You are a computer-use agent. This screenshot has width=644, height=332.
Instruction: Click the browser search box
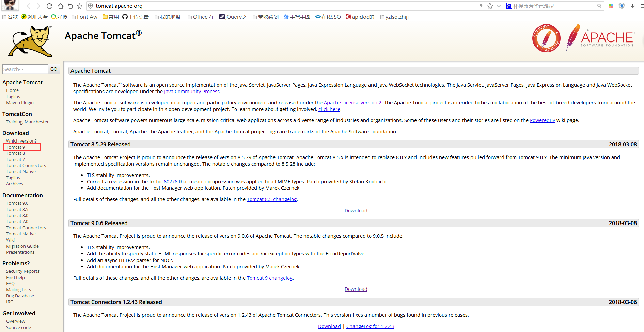click(554, 6)
